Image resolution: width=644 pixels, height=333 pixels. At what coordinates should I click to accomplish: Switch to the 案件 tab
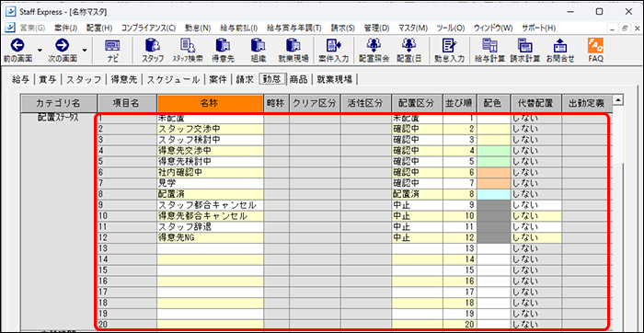pos(218,80)
